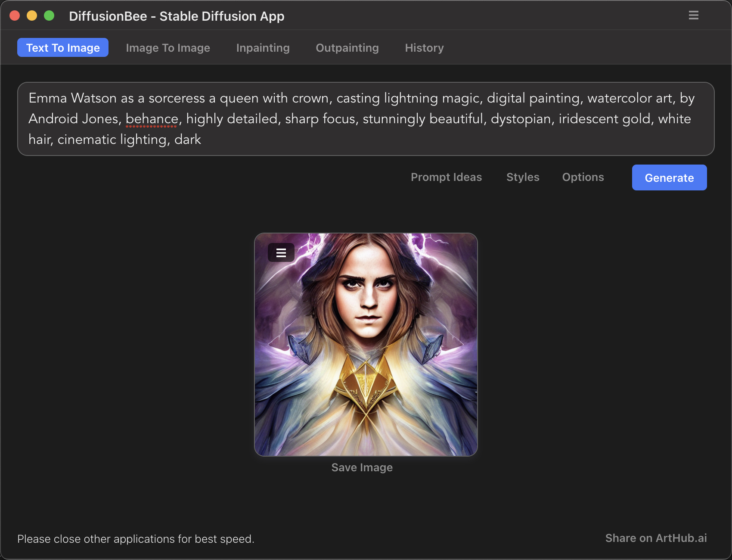Click 'Please close other applications' status text

pyautogui.click(x=136, y=539)
